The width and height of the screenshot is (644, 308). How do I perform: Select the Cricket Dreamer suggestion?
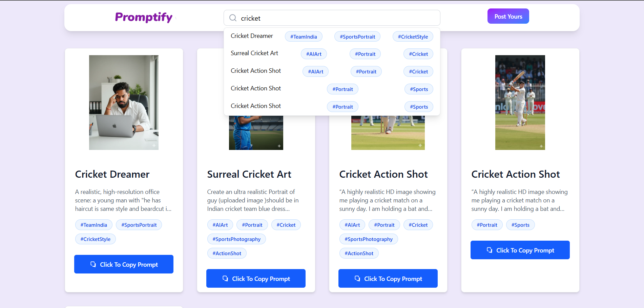point(252,36)
